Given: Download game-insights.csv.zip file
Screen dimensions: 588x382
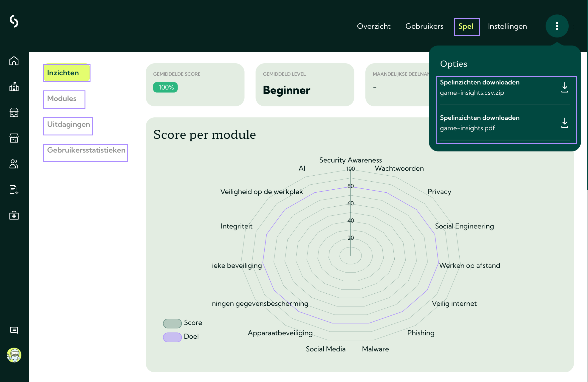Looking at the screenshot, I should coord(506,88).
